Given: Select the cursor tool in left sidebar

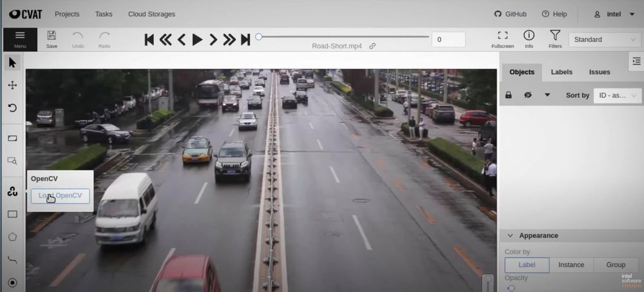Looking at the screenshot, I should (x=12, y=63).
